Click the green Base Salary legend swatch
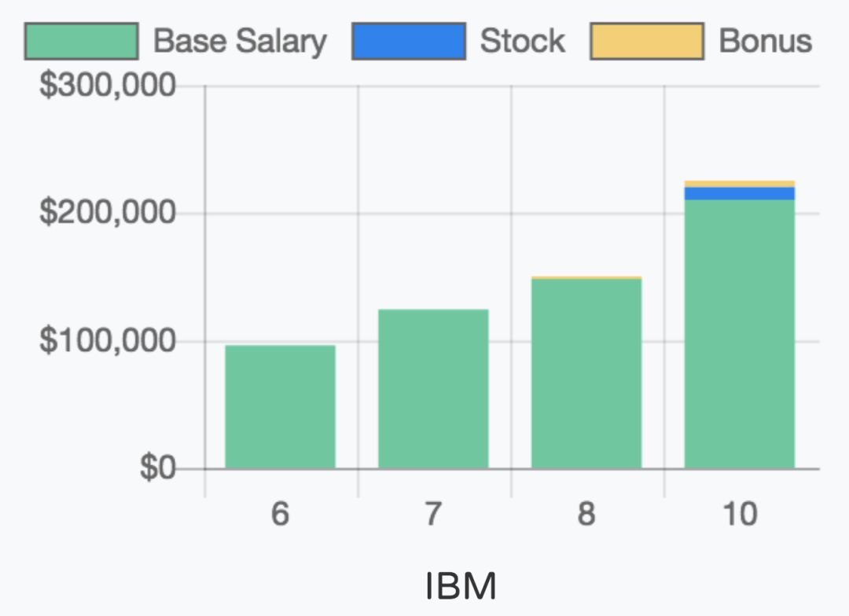849x616 pixels. click(82, 41)
